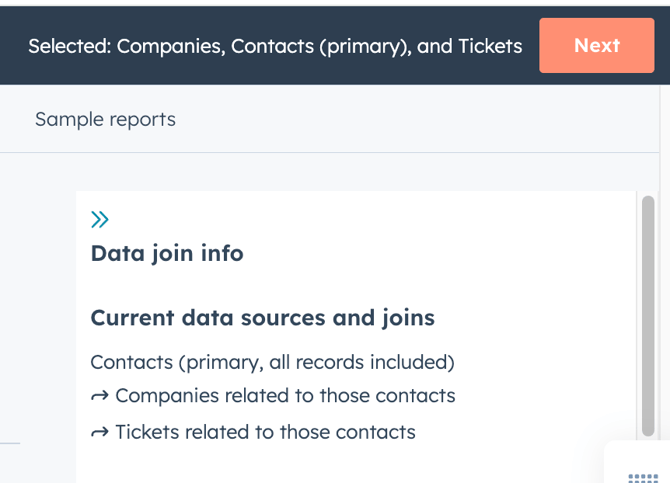Viewport: 670px width, 483px height.
Task: Click the word 'Selected:' in the header bar
Action: pos(70,46)
